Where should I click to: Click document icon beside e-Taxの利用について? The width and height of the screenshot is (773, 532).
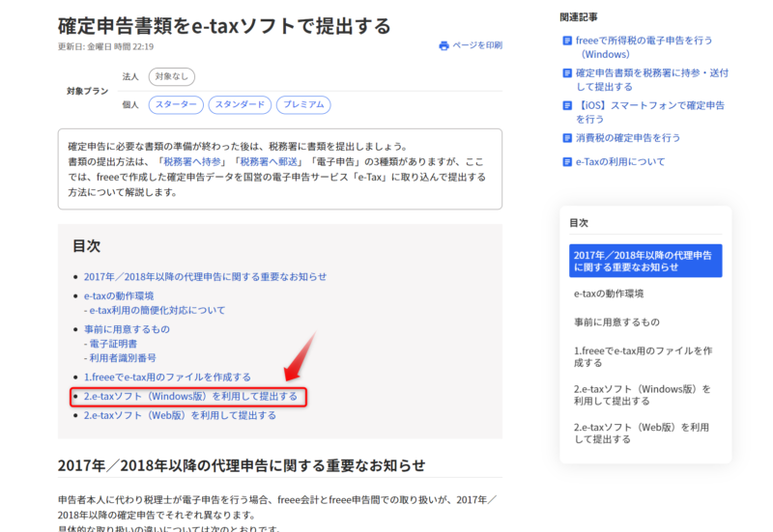567,161
